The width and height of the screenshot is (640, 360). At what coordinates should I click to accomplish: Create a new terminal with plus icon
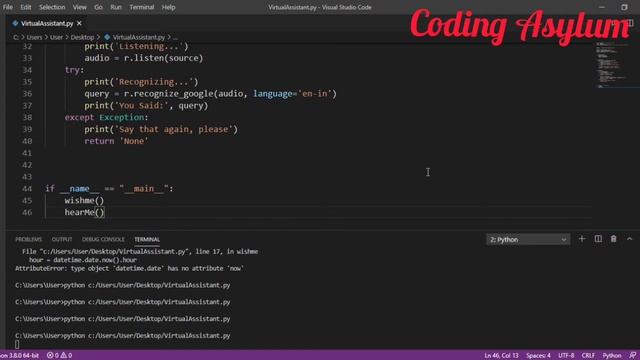tap(582, 239)
